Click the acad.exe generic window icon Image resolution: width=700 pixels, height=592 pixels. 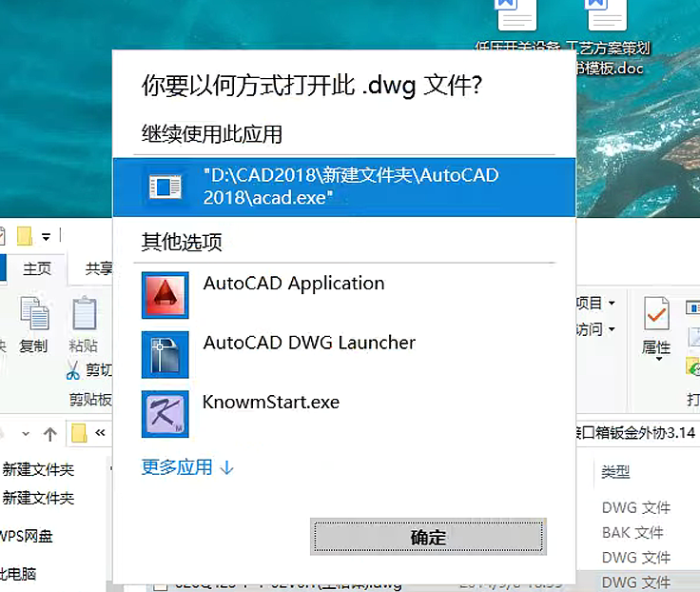point(165,187)
